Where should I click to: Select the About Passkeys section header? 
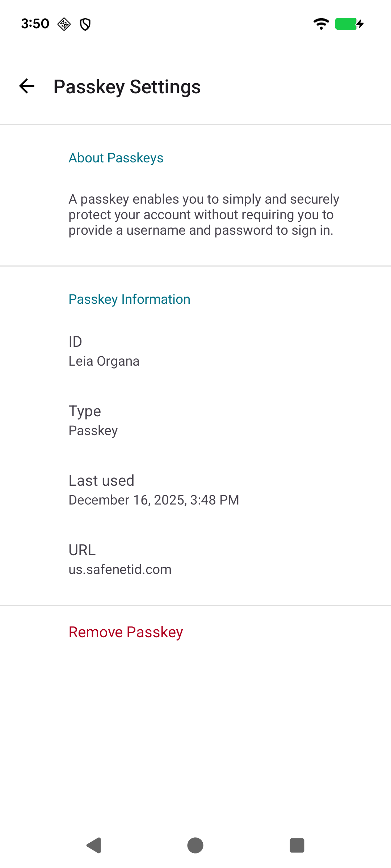click(x=116, y=158)
